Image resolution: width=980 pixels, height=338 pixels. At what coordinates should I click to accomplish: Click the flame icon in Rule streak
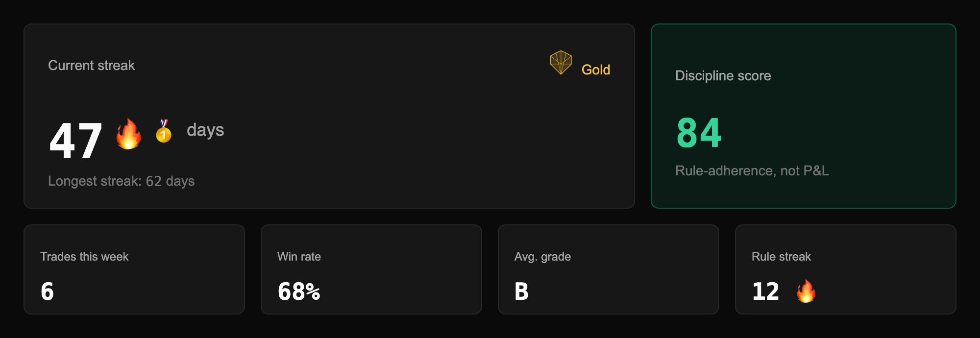coord(806,291)
